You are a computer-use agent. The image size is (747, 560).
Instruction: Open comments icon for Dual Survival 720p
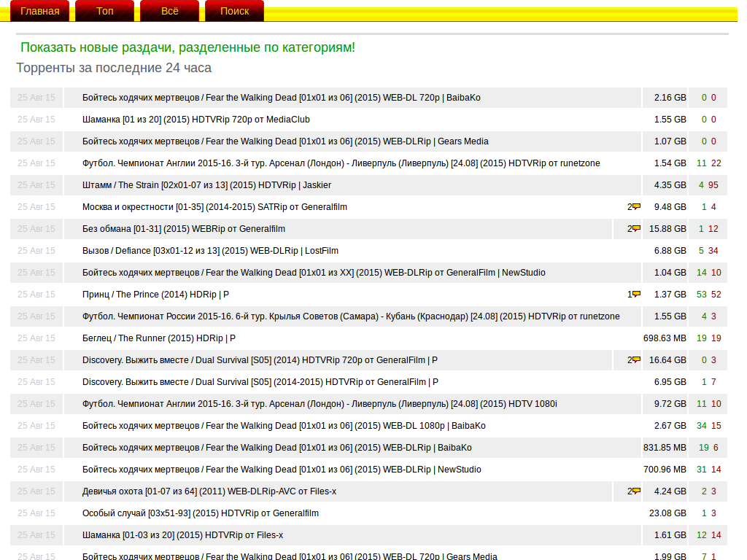click(x=636, y=360)
